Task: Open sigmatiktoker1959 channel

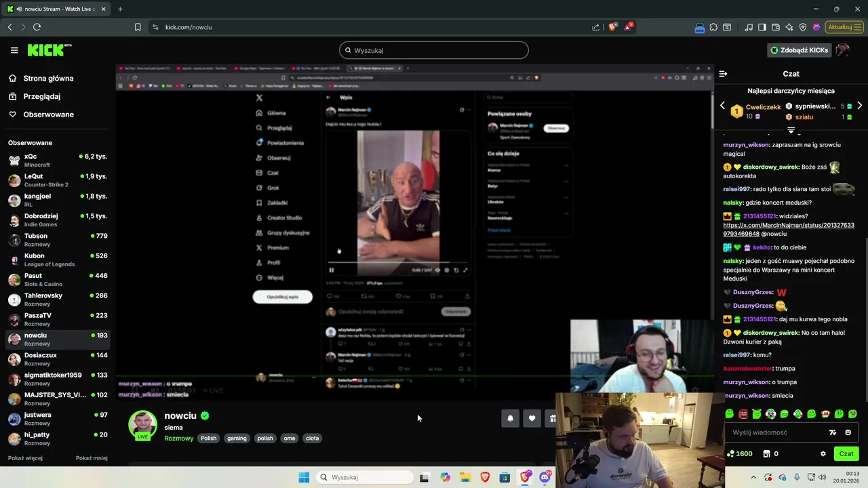Action: (x=57, y=379)
